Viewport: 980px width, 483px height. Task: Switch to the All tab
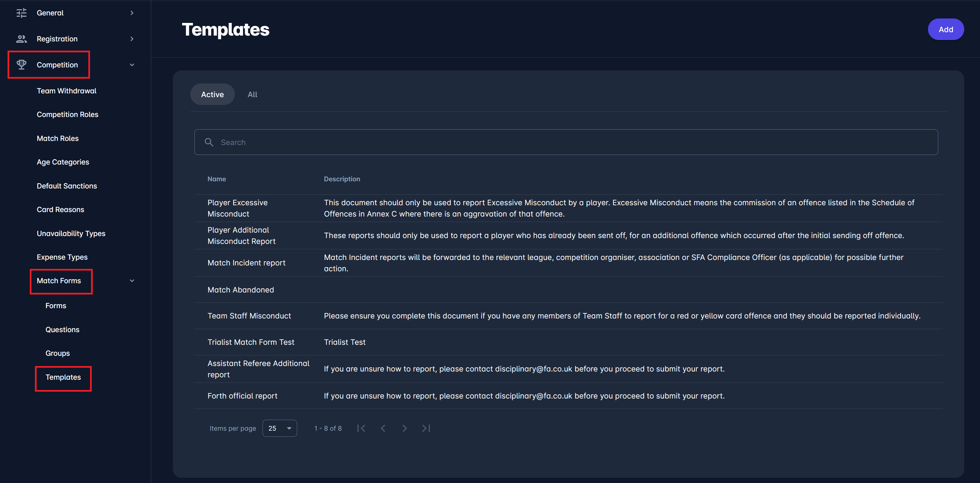[252, 94]
